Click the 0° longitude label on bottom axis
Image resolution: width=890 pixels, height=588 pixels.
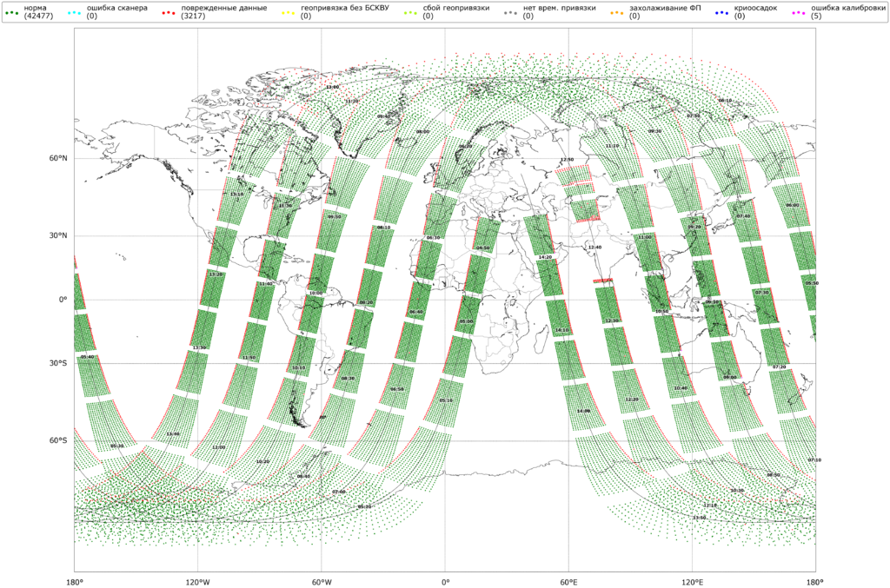445,580
